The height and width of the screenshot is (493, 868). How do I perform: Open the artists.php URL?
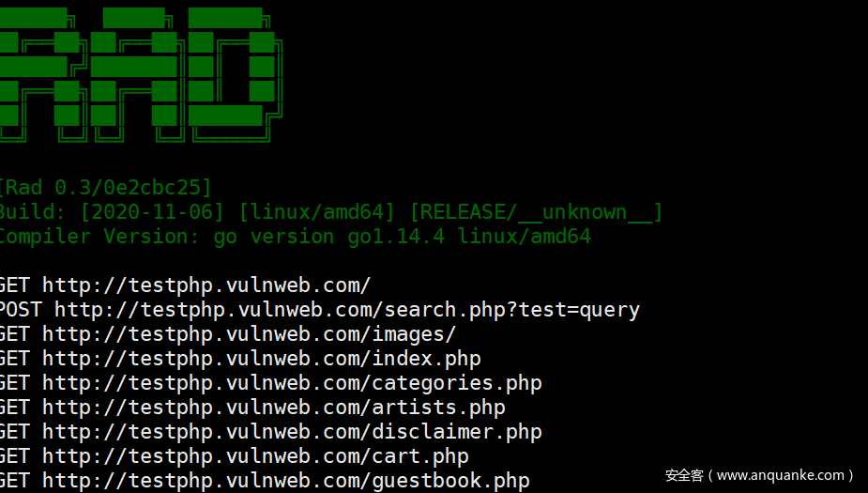point(273,408)
